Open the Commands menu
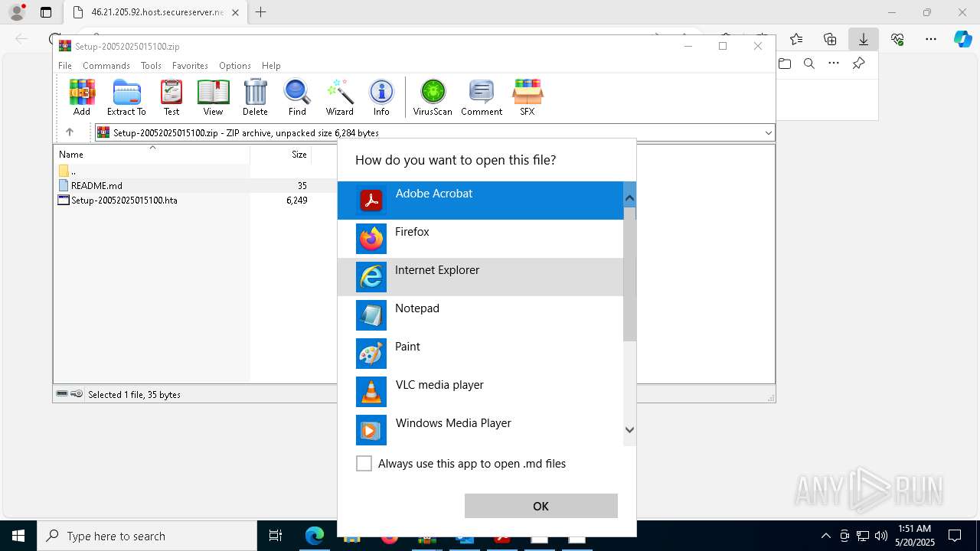Viewport: 980px width, 551px height. (x=106, y=66)
